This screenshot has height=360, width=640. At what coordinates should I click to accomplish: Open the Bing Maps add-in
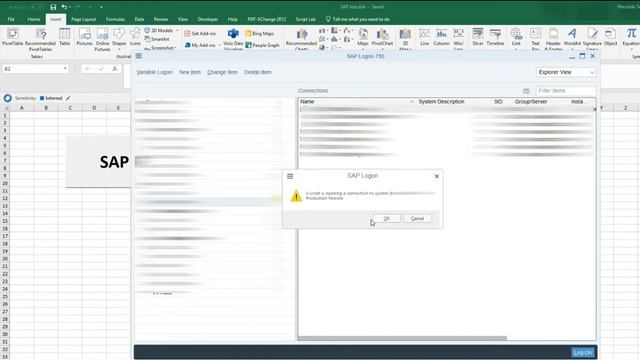(260, 33)
